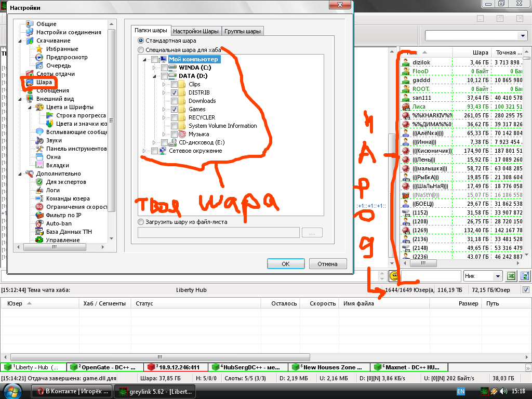
Task: Check the WINDA (C:) drive checkbox
Action: pos(164,68)
